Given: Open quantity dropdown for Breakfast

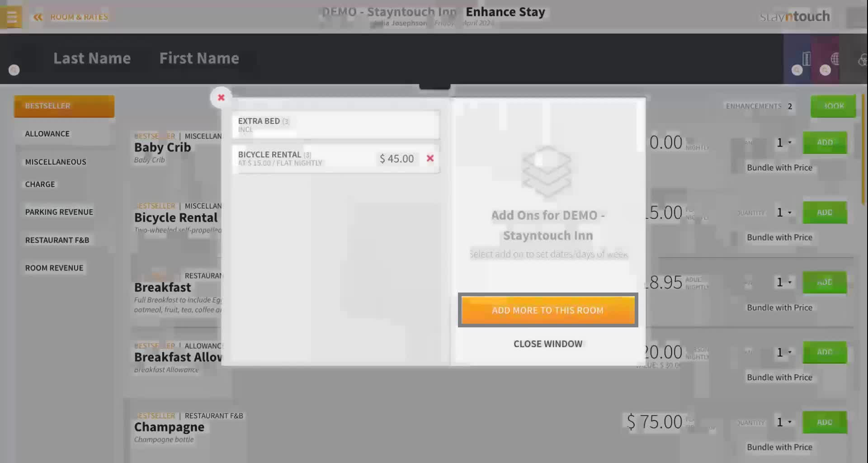Looking at the screenshot, I should (x=784, y=282).
